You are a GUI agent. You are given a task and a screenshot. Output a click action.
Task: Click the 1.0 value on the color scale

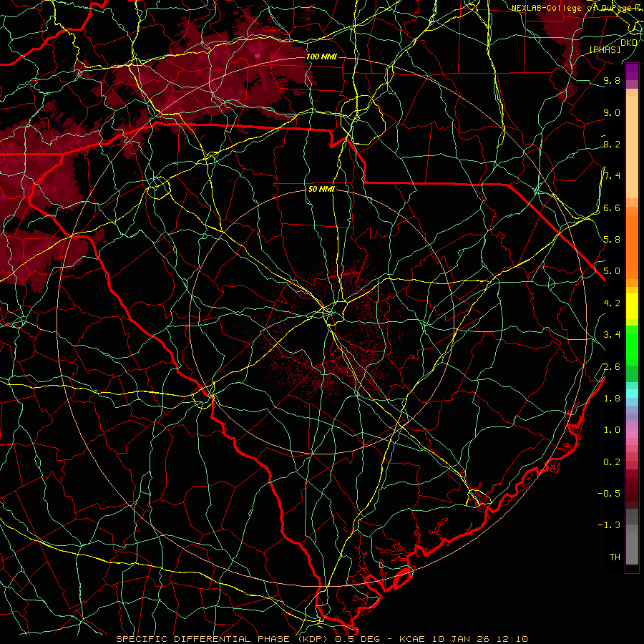[612, 429]
